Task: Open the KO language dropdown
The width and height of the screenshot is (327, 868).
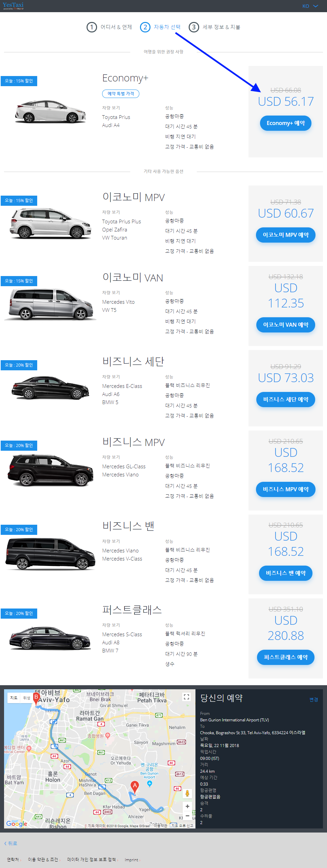Action: pos(310,6)
